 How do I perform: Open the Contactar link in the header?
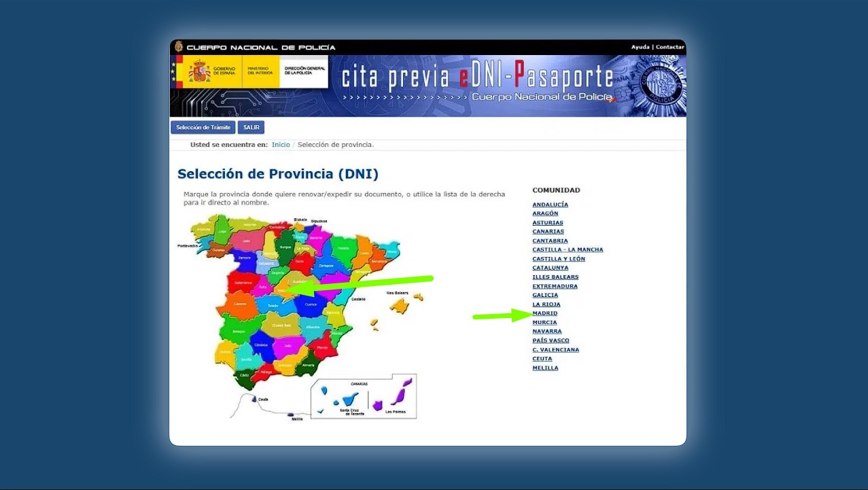670,47
